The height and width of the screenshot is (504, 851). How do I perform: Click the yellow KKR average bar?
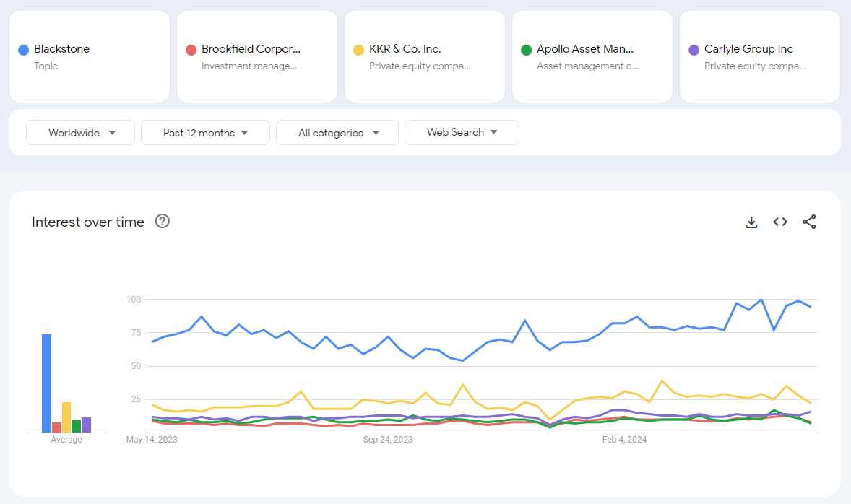point(66,417)
